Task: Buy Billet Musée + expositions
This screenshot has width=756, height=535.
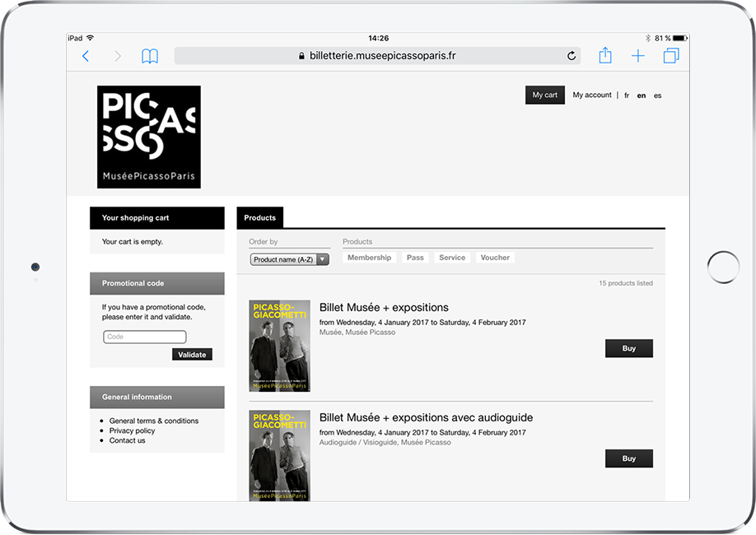Action: 628,348
